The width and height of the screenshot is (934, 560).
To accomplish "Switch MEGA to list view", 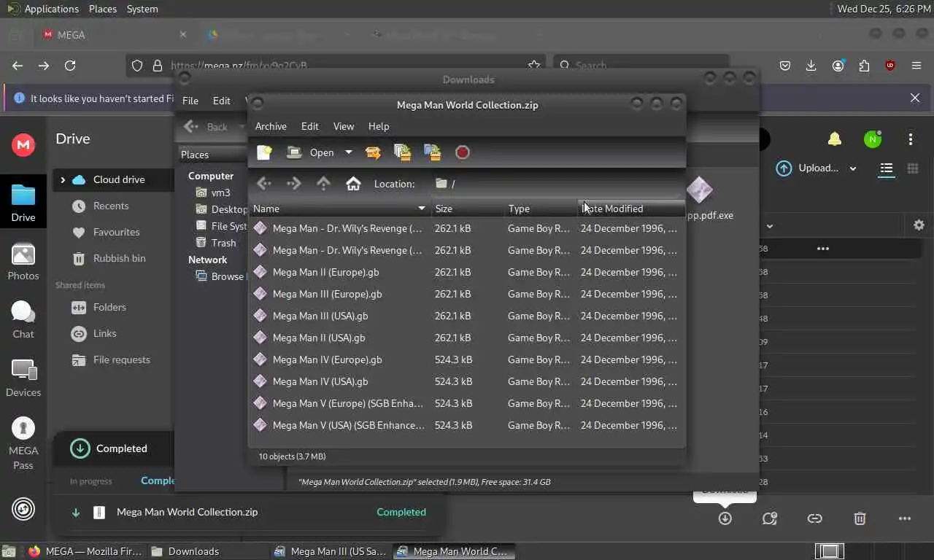I will point(886,168).
